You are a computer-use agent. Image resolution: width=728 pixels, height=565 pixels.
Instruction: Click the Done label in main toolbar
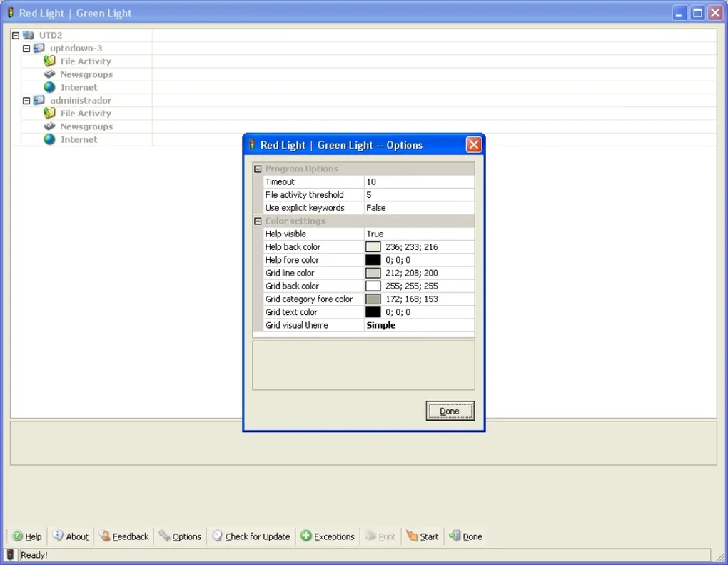click(x=472, y=536)
